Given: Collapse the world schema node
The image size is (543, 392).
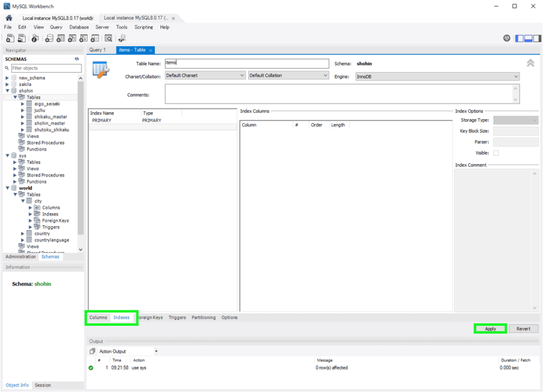Looking at the screenshot, I should point(7,188).
